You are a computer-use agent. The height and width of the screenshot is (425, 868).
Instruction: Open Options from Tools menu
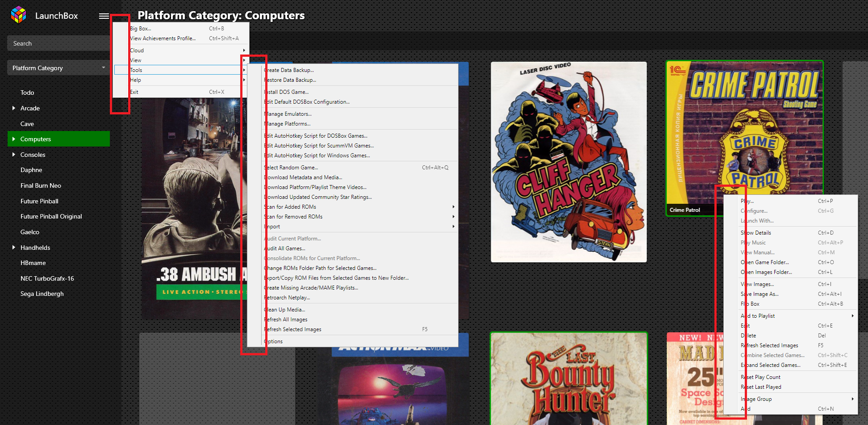coord(353,341)
